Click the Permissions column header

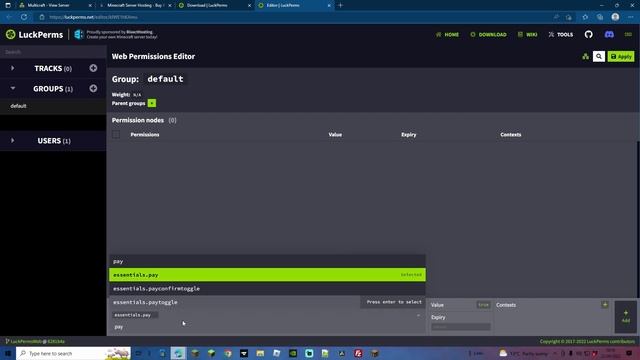pyautogui.click(x=145, y=135)
